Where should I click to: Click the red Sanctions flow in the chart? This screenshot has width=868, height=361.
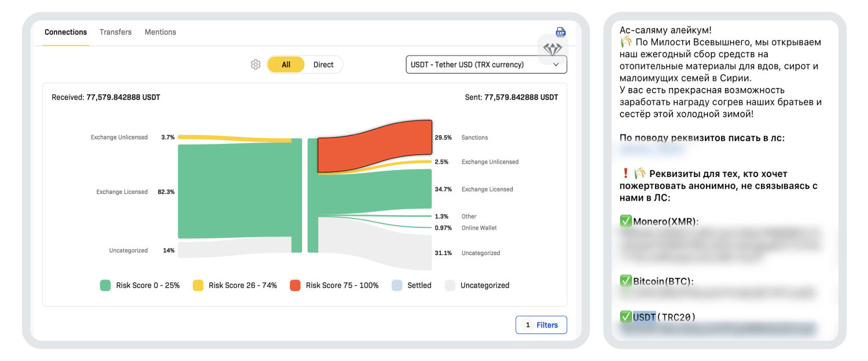[x=375, y=146]
